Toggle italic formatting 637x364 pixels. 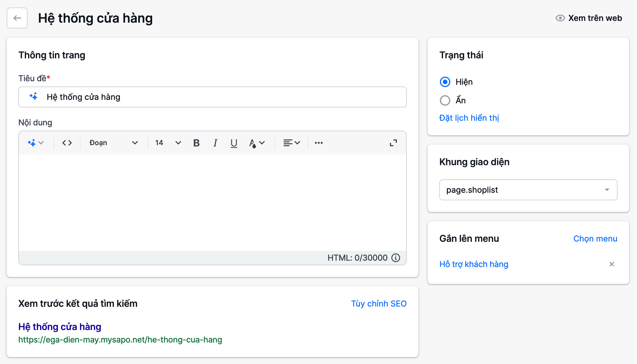point(215,143)
